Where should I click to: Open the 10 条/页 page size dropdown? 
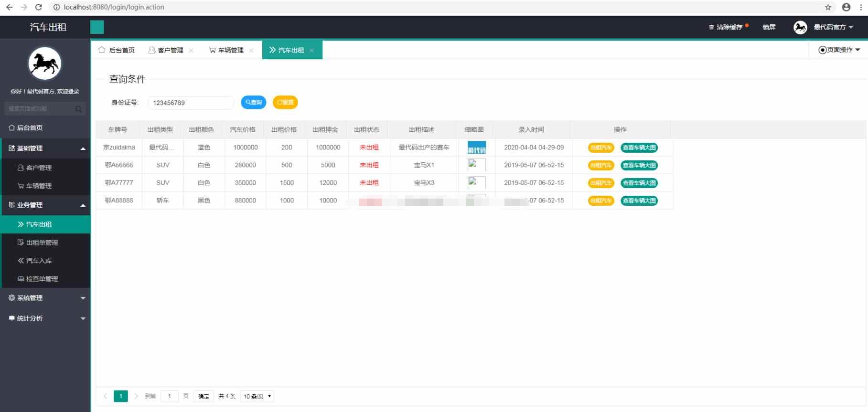tap(257, 396)
